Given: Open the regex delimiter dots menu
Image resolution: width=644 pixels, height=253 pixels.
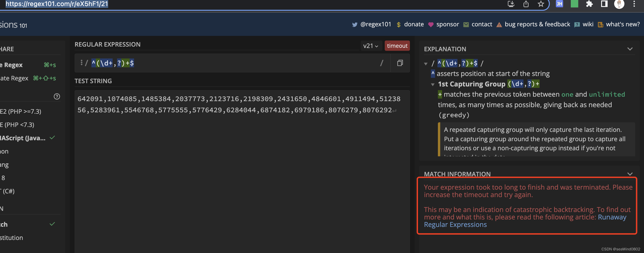Looking at the screenshot, I should click(82, 63).
